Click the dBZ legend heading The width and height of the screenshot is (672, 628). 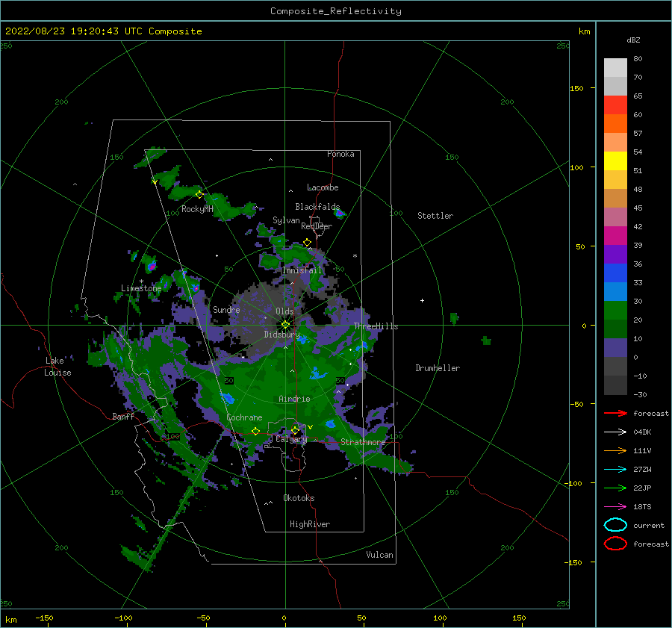pos(633,40)
